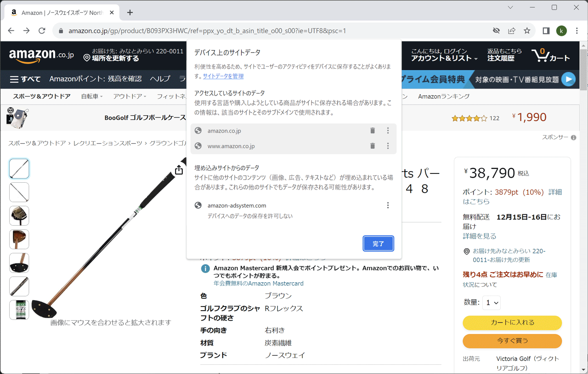
Task: Open Chrome three-dot menu
Action: [577, 31]
